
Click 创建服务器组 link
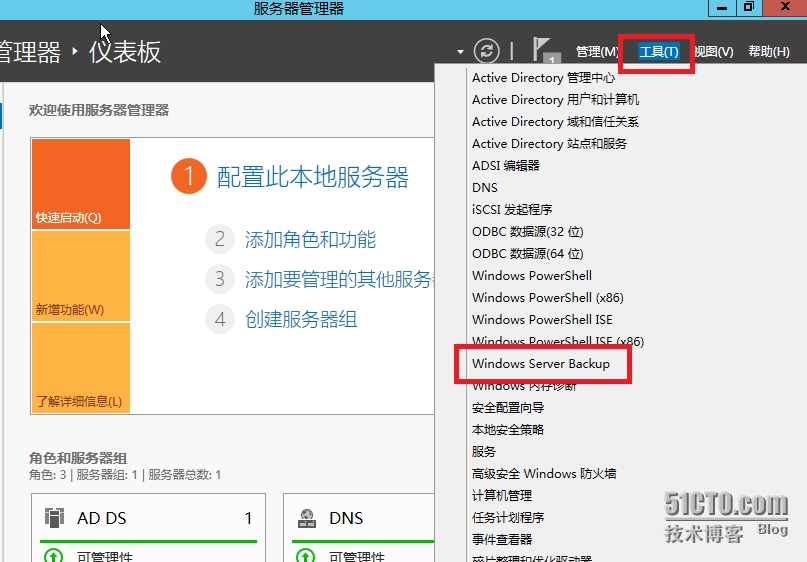[301, 320]
